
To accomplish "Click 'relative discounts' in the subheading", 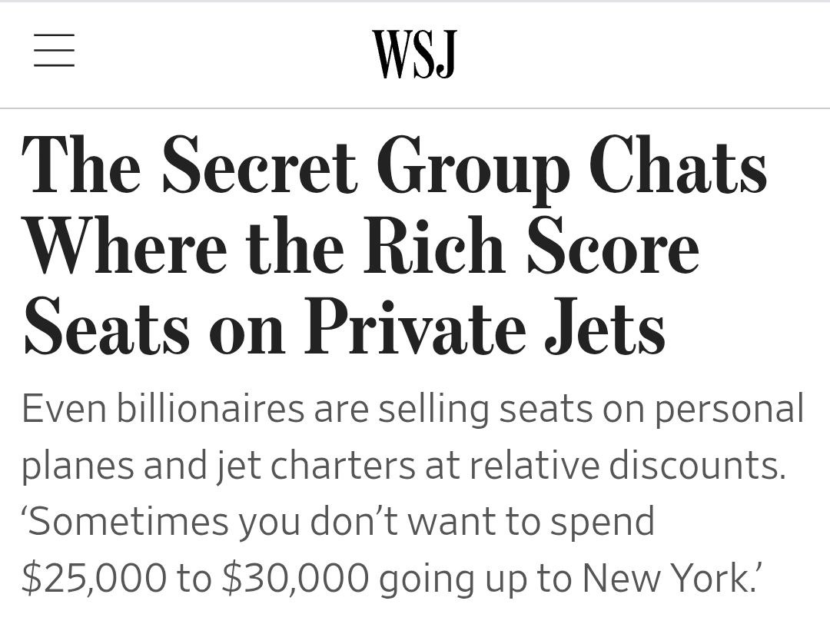I will click(627, 463).
